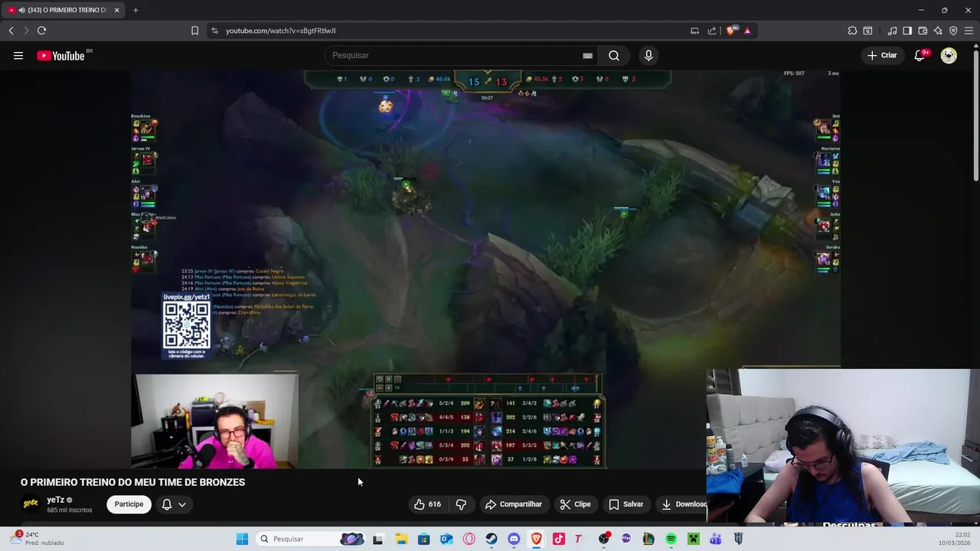Share this page via address bar share icon
The image size is (980, 551).
point(712,31)
